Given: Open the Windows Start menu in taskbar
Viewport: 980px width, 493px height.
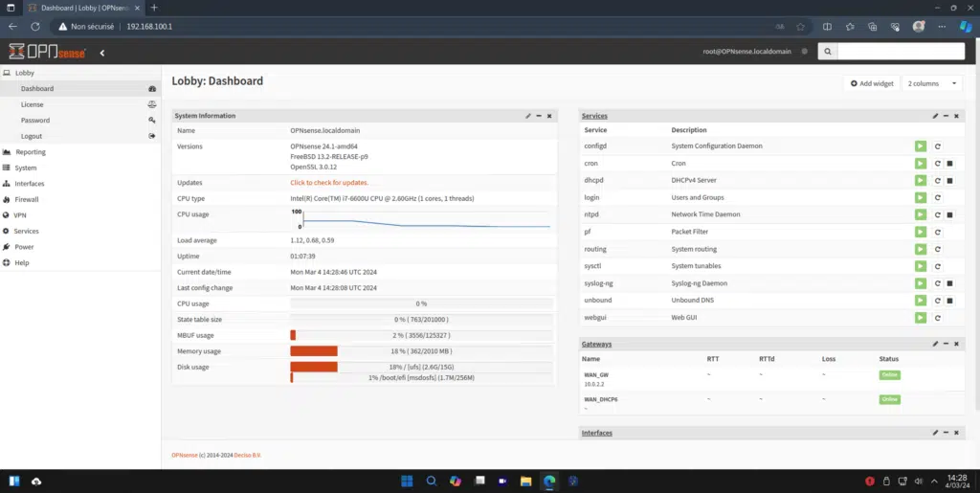Looking at the screenshot, I should click(407, 481).
